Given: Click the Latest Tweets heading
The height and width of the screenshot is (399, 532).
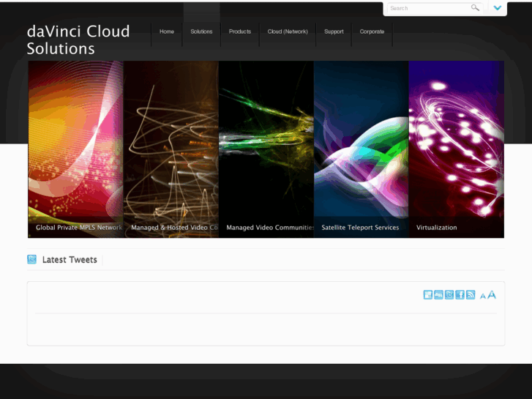Looking at the screenshot, I should [70, 260].
